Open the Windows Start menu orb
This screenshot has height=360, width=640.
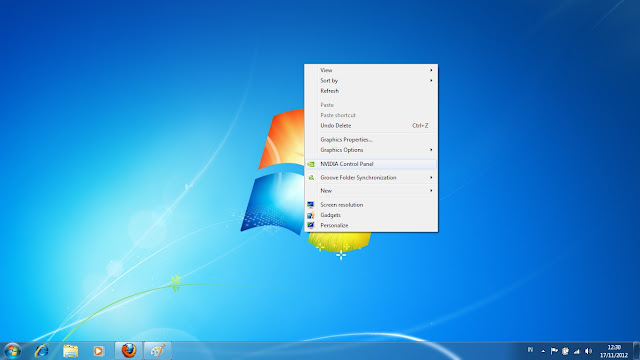coord(12,351)
